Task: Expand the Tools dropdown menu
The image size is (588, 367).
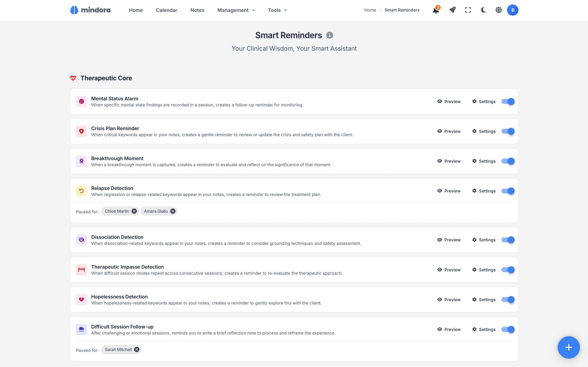Action: [277, 10]
